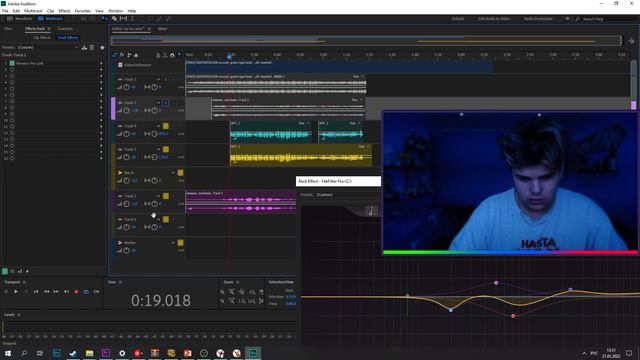Show the Effects (fx) track controls
Screen dimensions: 640x360
[122, 55]
